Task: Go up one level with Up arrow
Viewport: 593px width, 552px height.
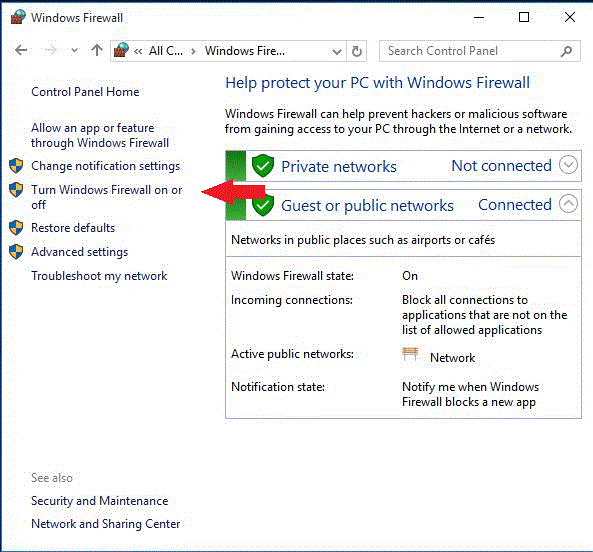Action: [x=97, y=50]
